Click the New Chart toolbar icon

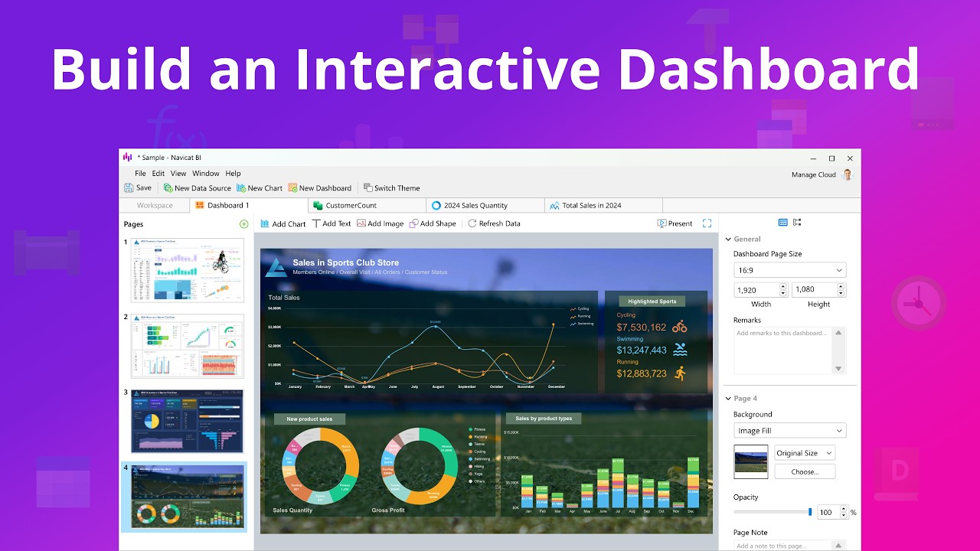tap(241, 187)
